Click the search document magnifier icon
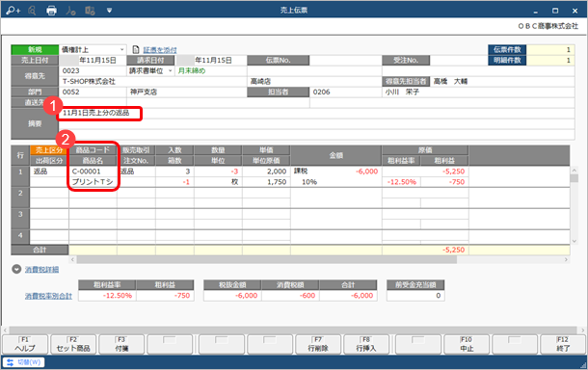Viewport: 588px width, 370px height. pos(32,11)
